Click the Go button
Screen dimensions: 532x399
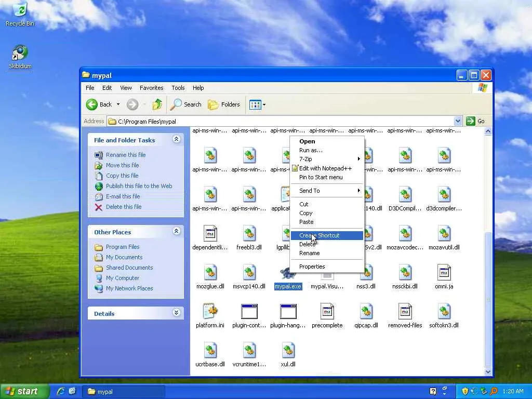[x=476, y=121]
